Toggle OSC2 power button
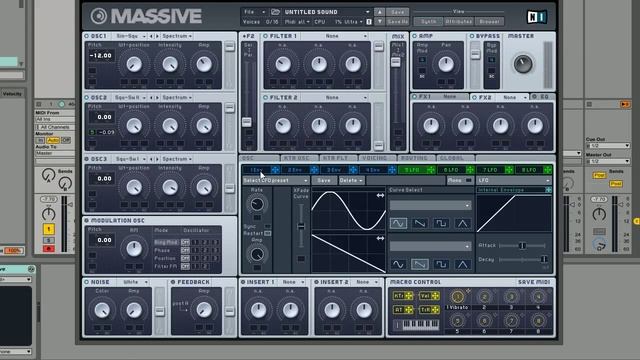The height and width of the screenshot is (360, 640). tap(87, 98)
